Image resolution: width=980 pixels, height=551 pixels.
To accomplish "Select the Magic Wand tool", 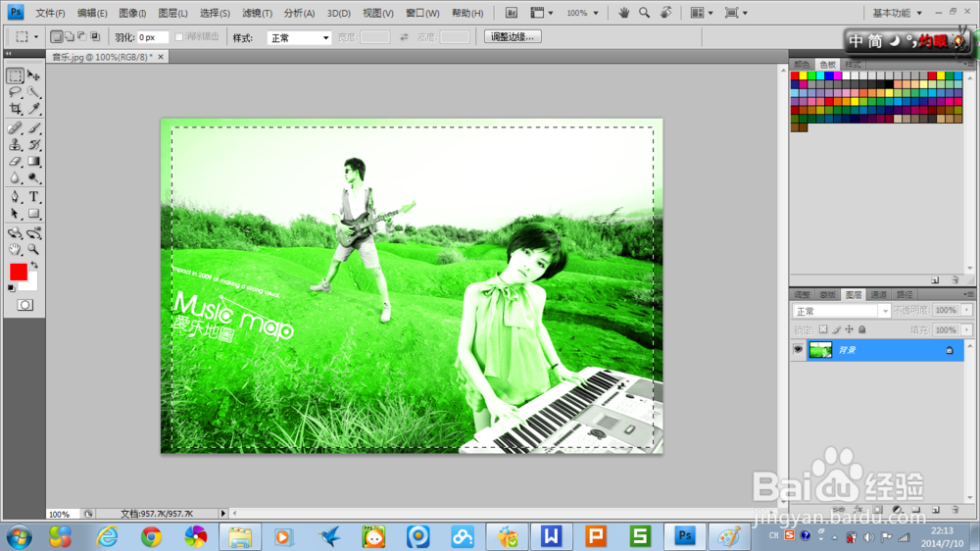I will tap(33, 92).
